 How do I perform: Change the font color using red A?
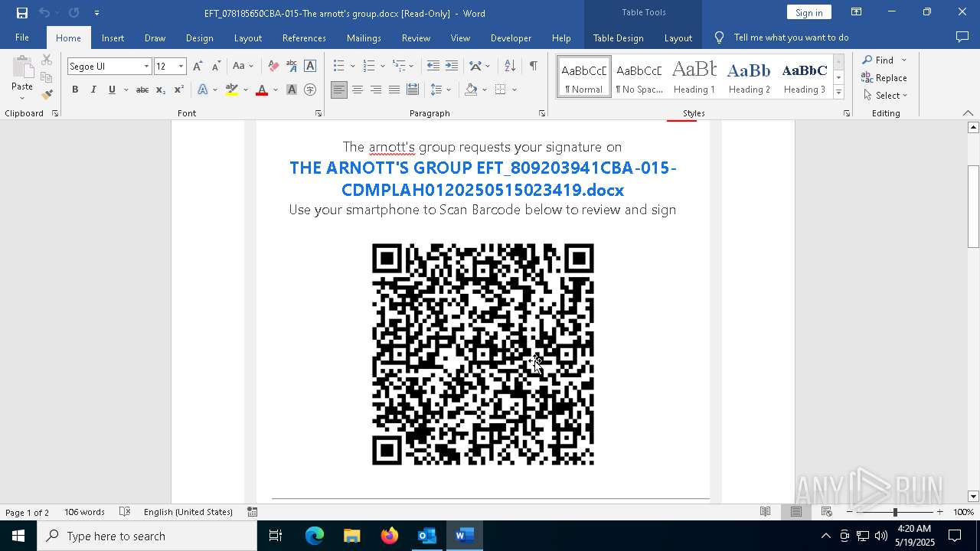click(262, 90)
